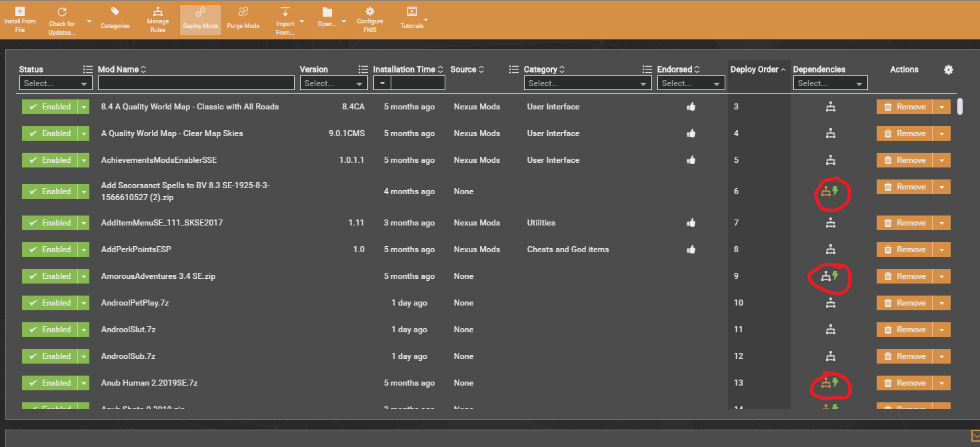Viewport: 980px width, 447px height.
Task: Click endorsed thumbs-up for Clear Map Skies
Action: pos(691,133)
